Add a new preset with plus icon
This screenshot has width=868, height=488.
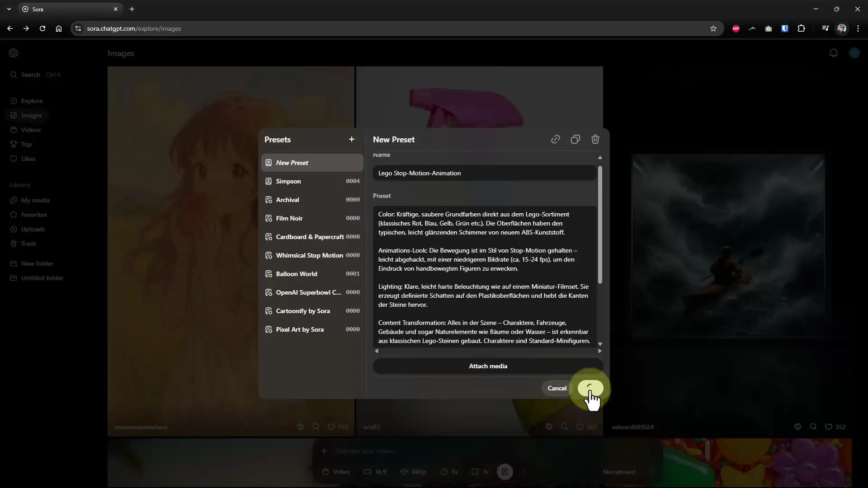tap(352, 140)
